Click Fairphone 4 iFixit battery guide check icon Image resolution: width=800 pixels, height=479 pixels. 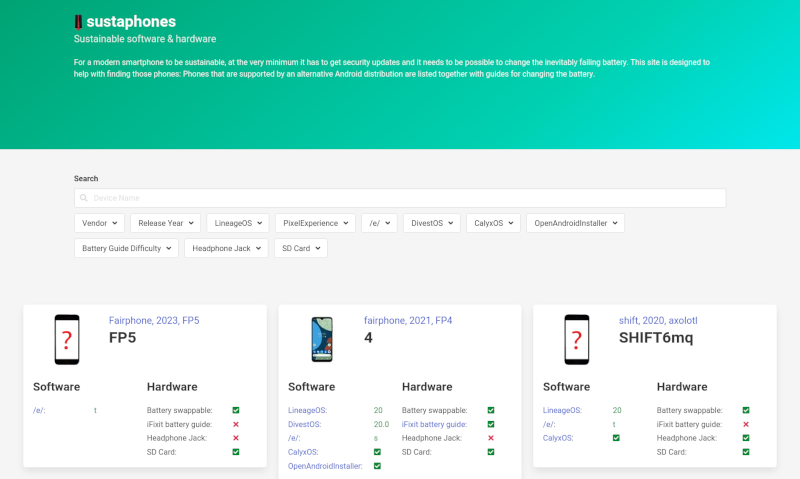(491, 424)
